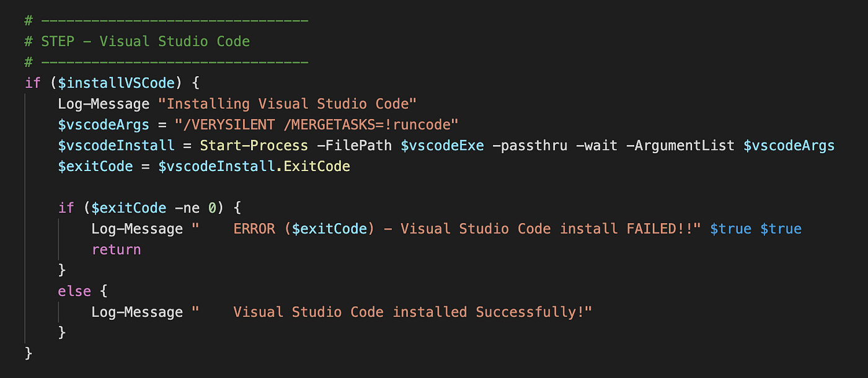The width and height of the screenshot is (868, 378).
Task: Click the $exitCode variable assignment line
Action: 204,166
